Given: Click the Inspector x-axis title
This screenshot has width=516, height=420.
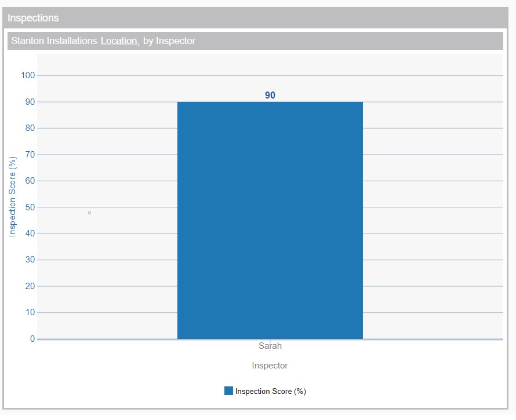Looking at the screenshot, I should tap(270, 366).
